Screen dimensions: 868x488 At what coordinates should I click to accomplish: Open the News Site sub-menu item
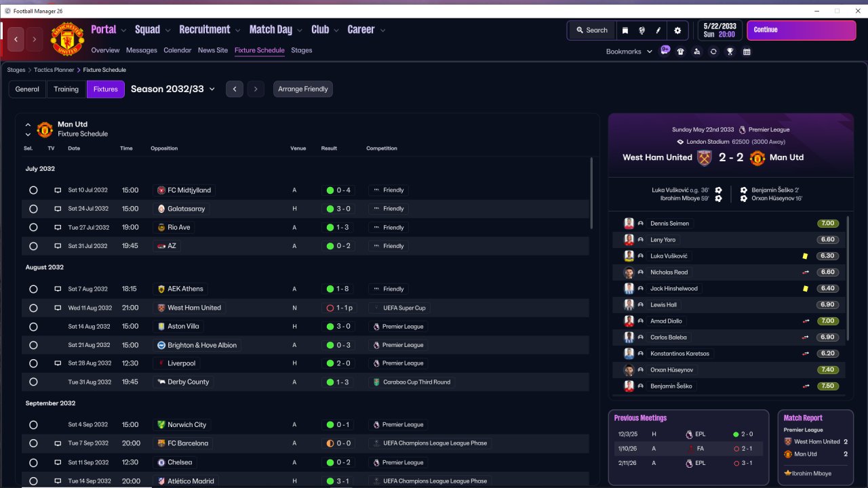coord(213,50)
